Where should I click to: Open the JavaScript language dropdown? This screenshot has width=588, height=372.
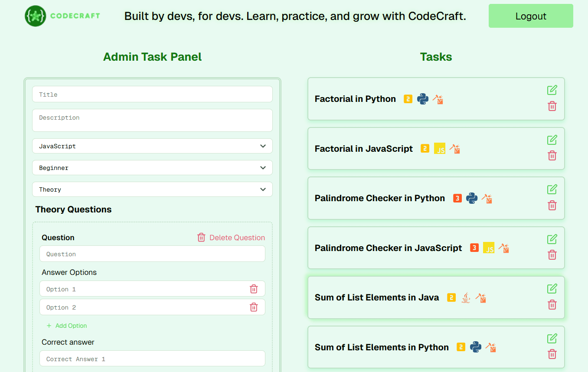pyautogui.click(x=152, y=146)
